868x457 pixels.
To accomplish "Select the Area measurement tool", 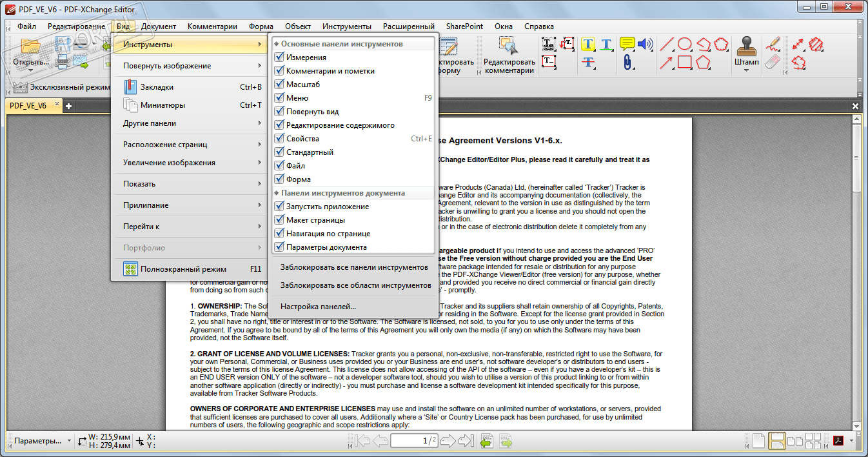I will click(816, 44).
